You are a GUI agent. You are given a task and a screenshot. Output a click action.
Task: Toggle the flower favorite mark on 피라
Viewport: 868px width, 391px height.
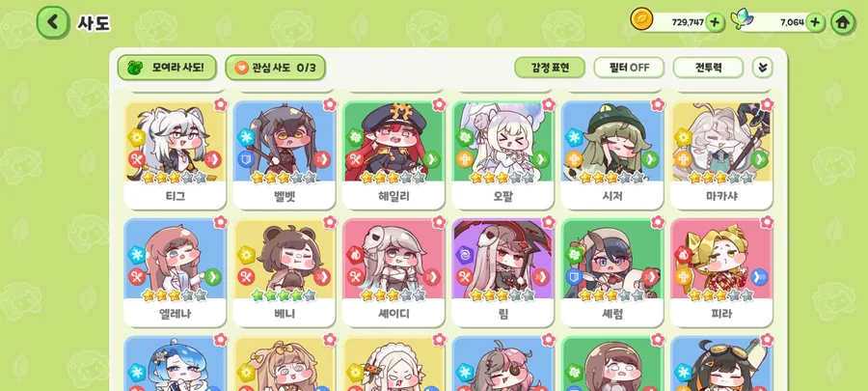tap(767, 222)
